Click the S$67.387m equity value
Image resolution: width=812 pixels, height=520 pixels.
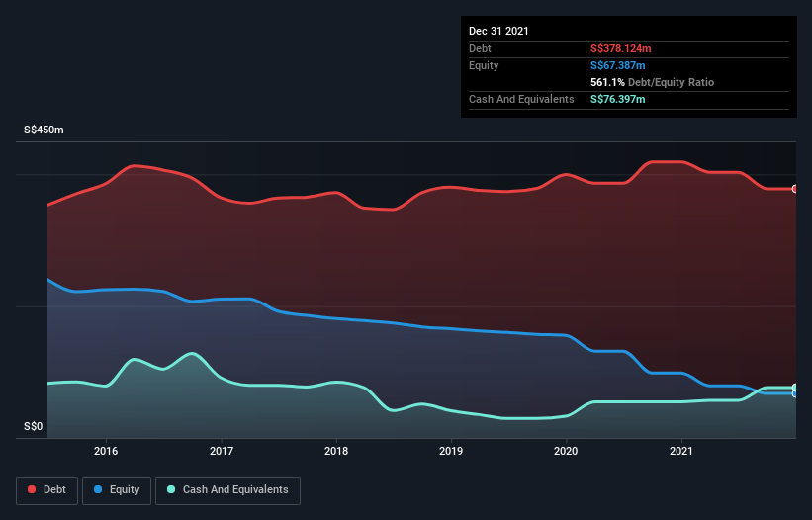coord(618,65)
